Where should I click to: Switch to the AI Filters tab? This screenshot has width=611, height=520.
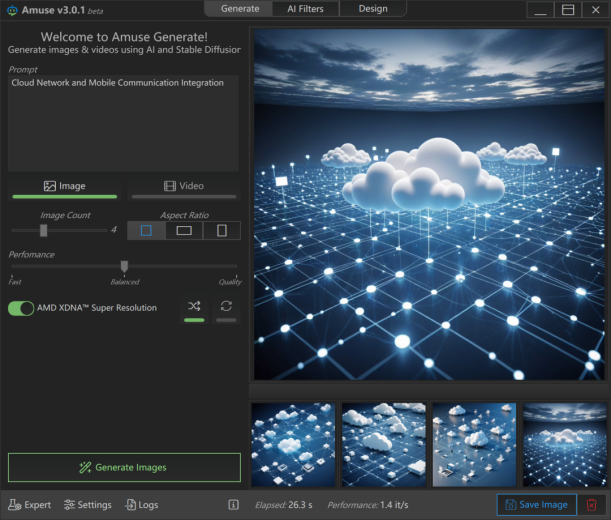pyautogui.click(x=305, y=9)
